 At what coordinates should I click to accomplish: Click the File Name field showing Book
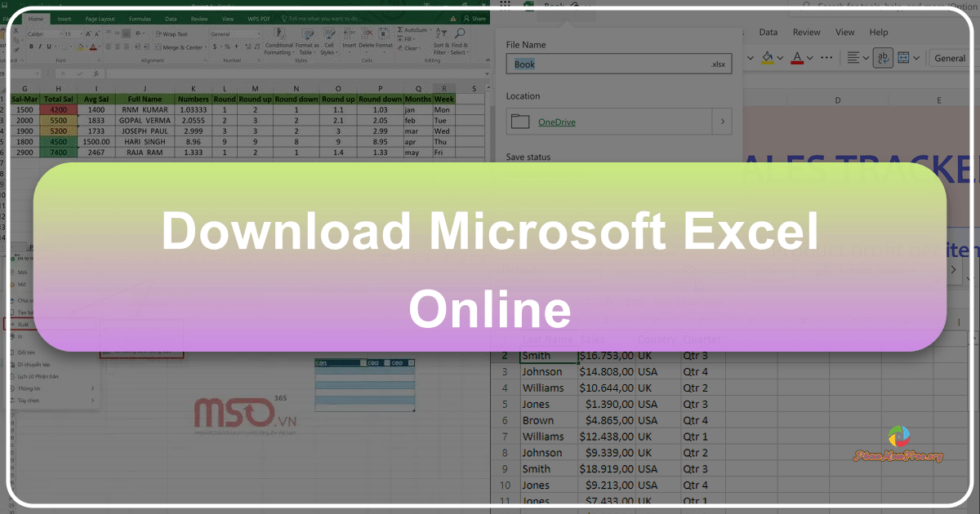click(617, 64)
